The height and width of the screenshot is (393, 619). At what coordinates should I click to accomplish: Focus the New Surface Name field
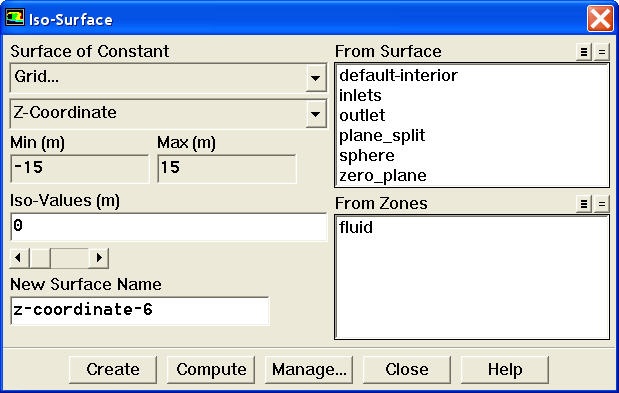pos(140,311)
